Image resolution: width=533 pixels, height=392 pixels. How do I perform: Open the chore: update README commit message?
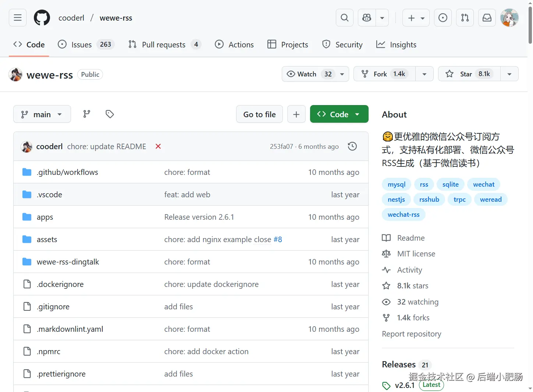(x=107, y=147)
